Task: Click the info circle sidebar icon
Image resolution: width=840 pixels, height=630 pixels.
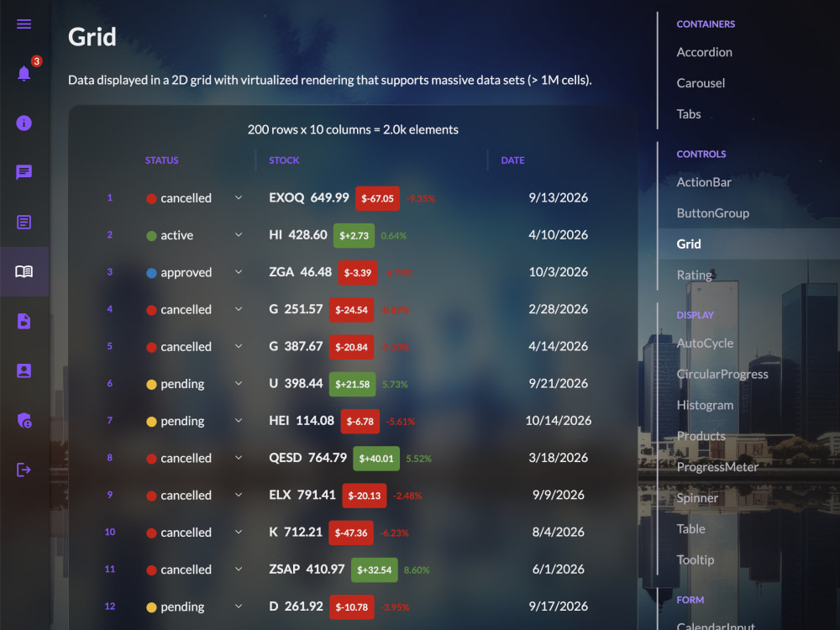Action: pyautogui.click(x=24, y=123)
